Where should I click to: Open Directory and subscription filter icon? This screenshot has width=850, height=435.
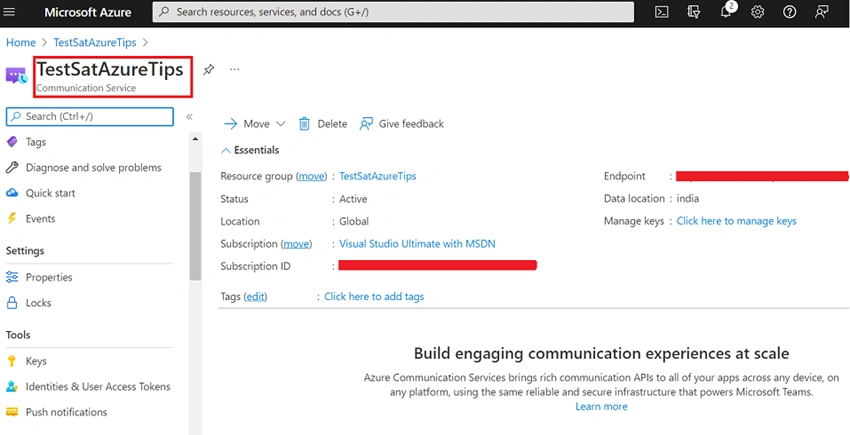click(x=693, y=12)
